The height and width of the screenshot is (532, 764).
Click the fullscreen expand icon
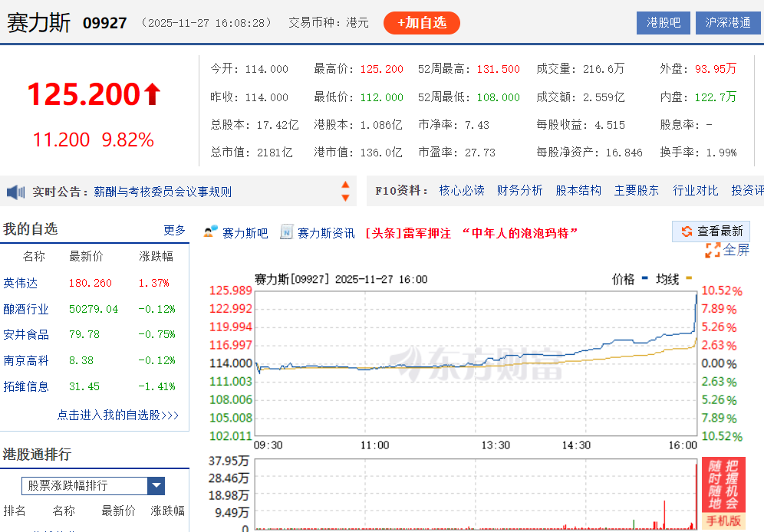pos(713,250)
